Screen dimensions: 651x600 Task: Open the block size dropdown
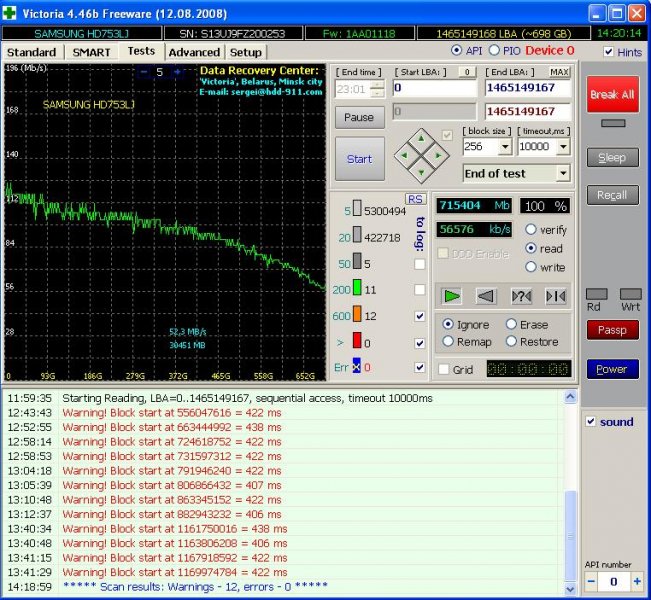click(504, 147)
